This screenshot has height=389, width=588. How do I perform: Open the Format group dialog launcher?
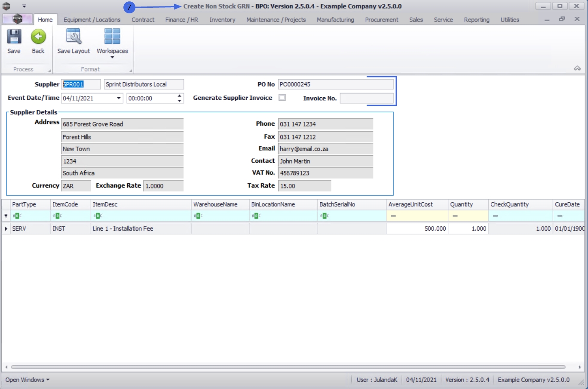pos(131,71)
